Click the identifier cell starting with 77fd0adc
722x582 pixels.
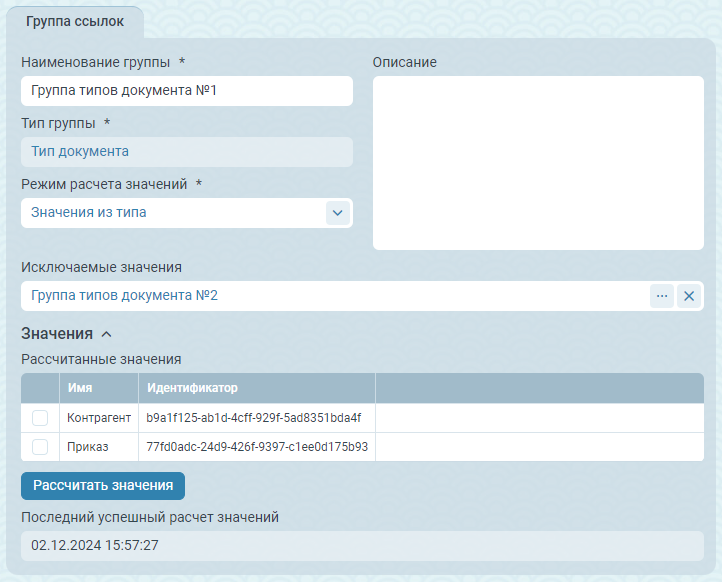(256, 447)
